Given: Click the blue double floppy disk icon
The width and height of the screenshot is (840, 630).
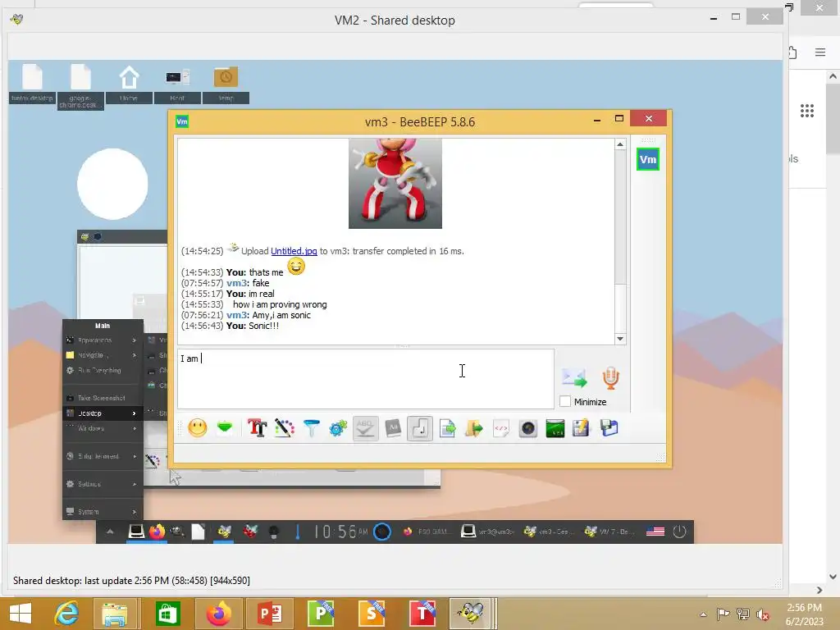Looking at the screenshot, I should click(x=609, y=428).
